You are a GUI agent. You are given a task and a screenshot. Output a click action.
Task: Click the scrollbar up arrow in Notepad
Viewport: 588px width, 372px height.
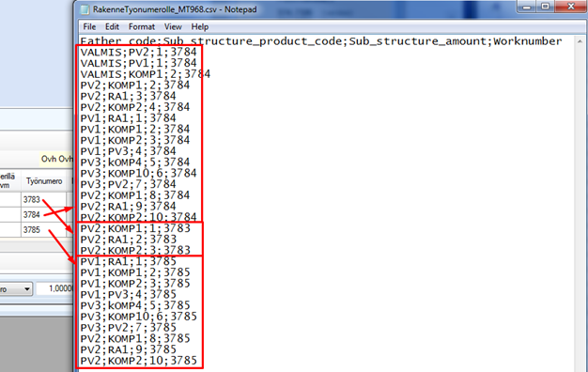[x=580, y=41]
